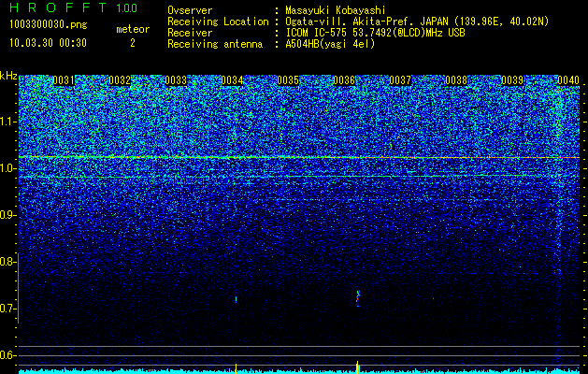Viewport: 588px width, 374px height.
Task: Click the Receiving Location field label
Action: (x=218, y=22)
